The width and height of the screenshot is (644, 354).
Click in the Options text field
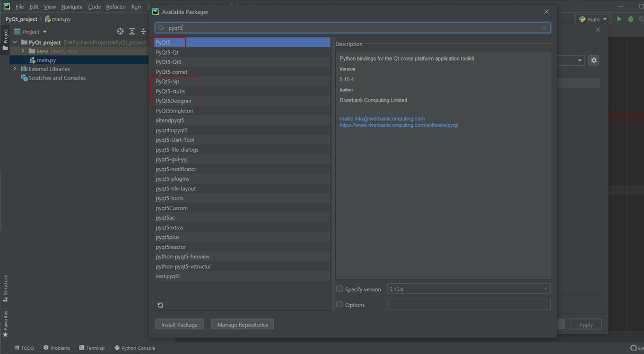point(468,305)
